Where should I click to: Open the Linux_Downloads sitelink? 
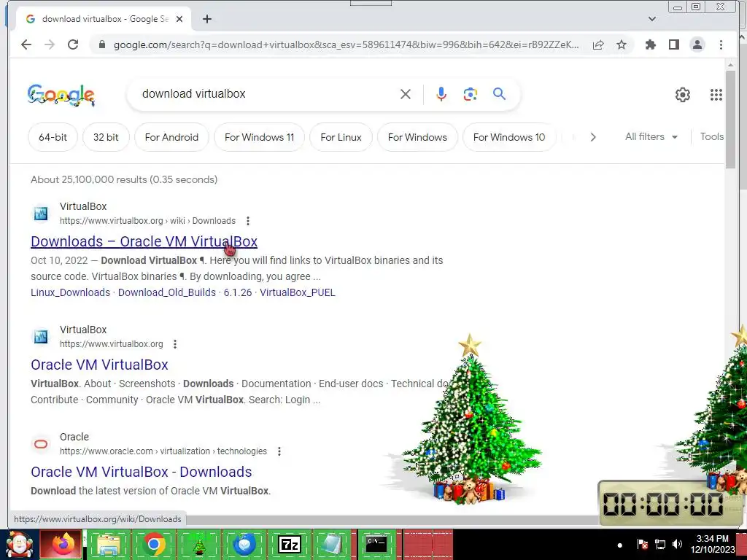pos(71,292)
